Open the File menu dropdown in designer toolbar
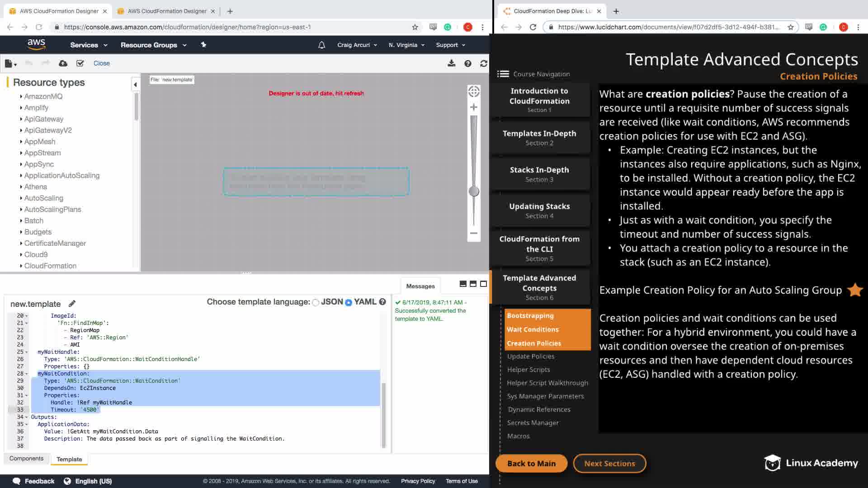The width and height of the screenshot is (868, 488). 10,64
